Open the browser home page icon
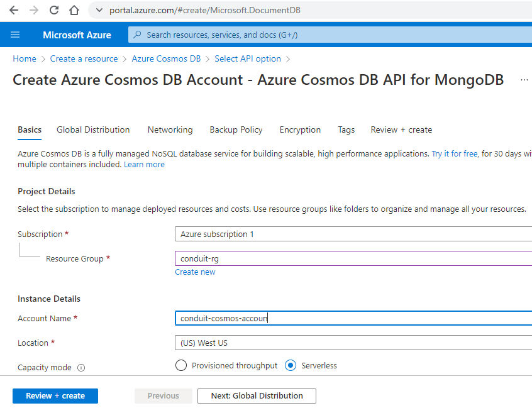The width and height of the screenshot is (532, 413). tap(74, 10)
